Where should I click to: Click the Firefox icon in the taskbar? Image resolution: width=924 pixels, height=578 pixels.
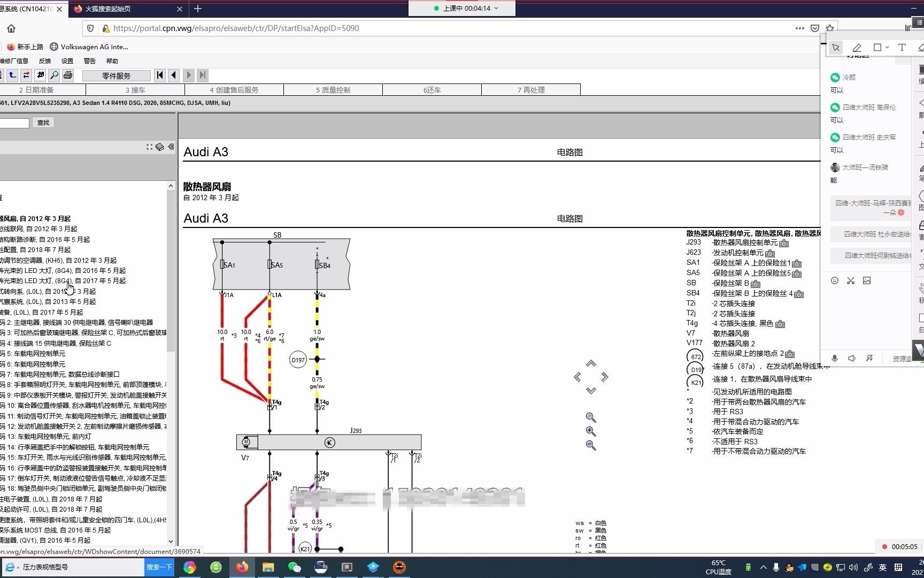(242, 567)
